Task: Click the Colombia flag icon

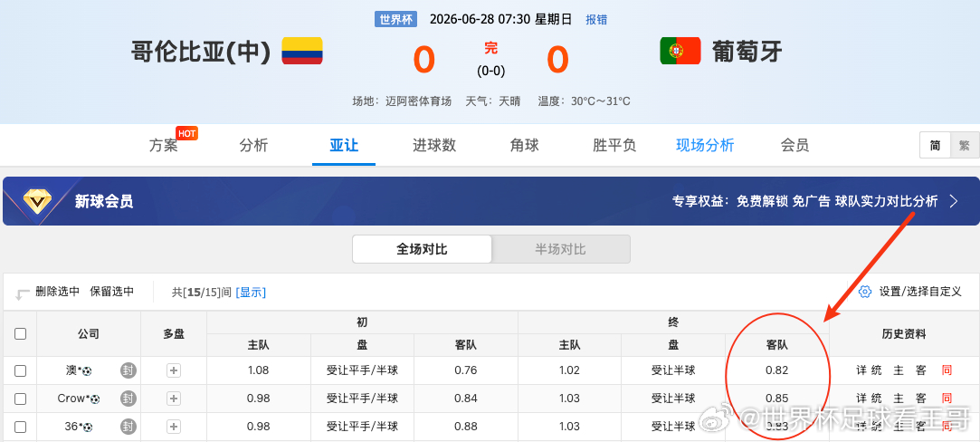Action: coord(302,51)
